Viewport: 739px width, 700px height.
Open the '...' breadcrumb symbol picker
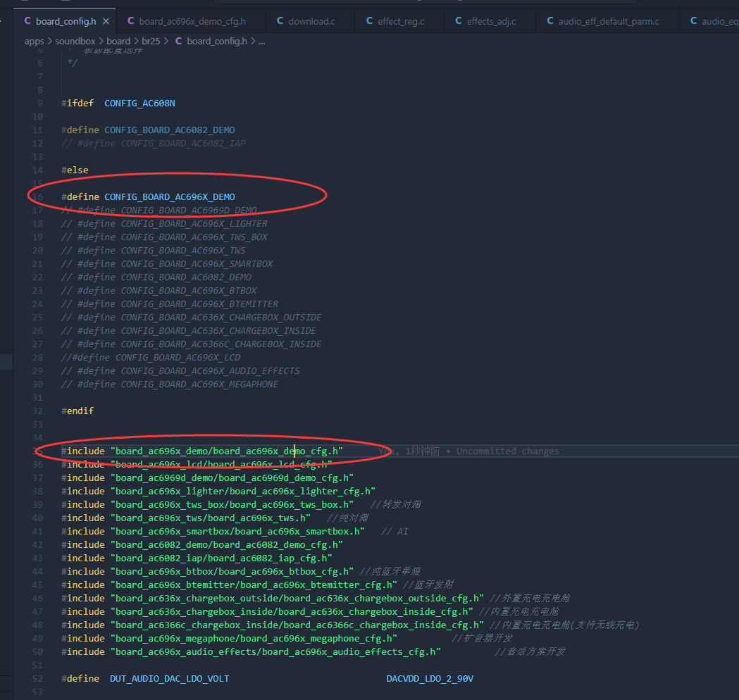pos(261,42)
